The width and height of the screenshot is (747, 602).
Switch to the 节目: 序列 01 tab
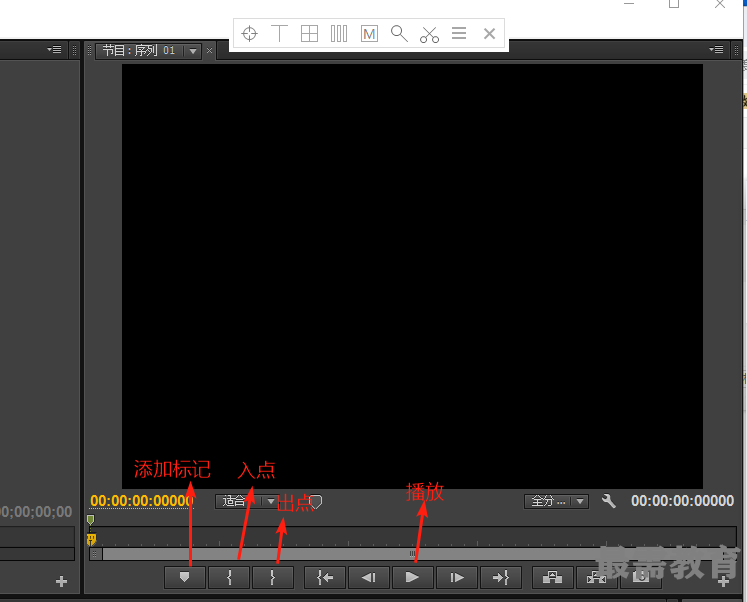(139, 50)
